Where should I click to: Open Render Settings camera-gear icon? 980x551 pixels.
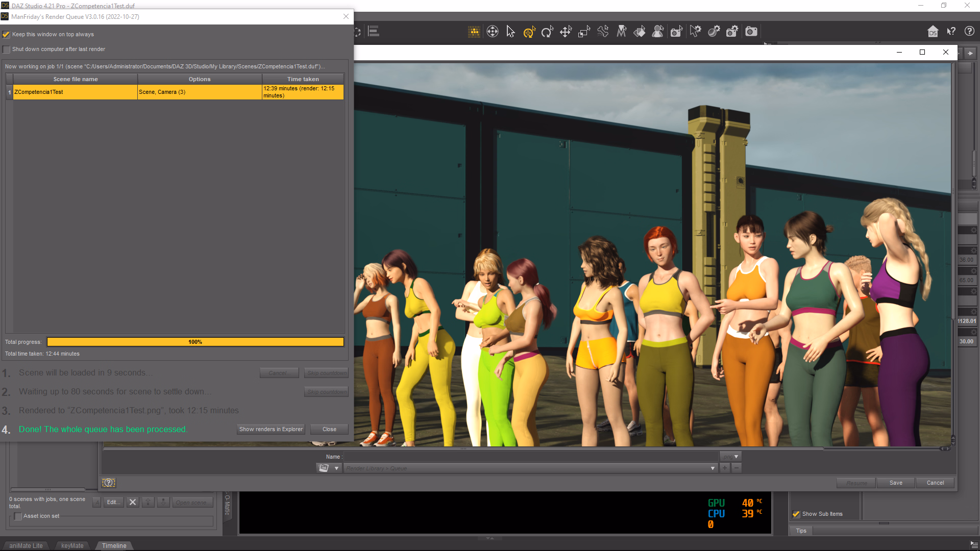(732, 32)
